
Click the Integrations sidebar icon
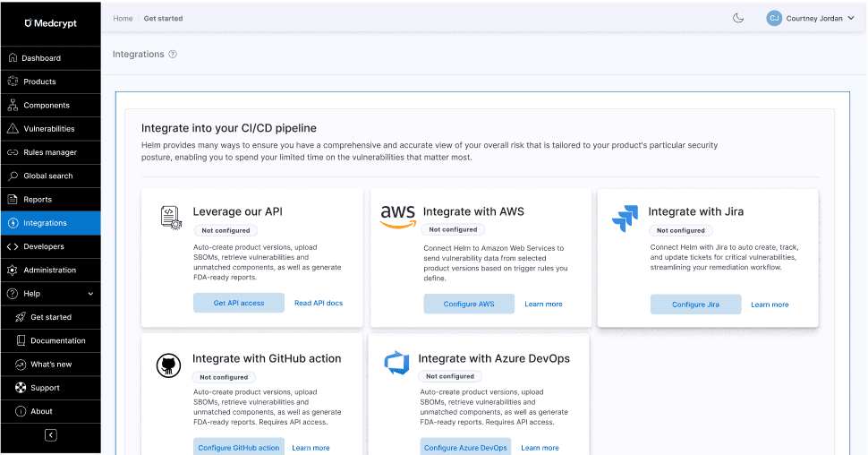13,223
